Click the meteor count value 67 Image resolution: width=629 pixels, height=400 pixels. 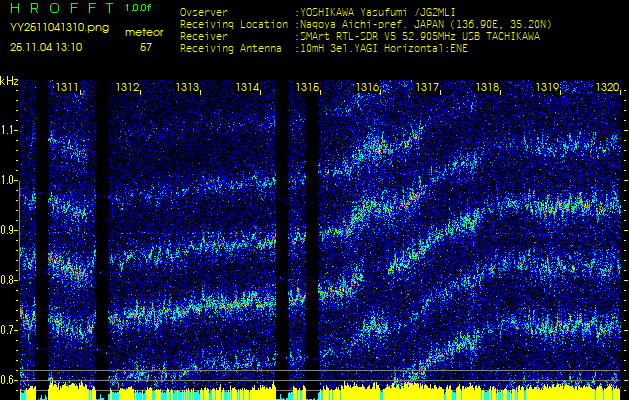tap(146, 47)
